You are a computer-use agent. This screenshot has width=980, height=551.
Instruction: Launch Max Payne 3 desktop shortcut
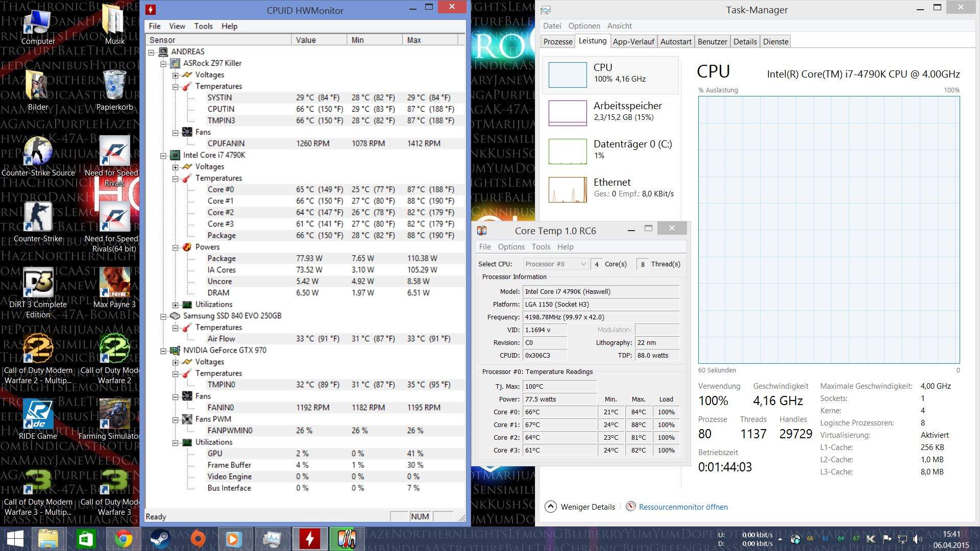point(114,288)
